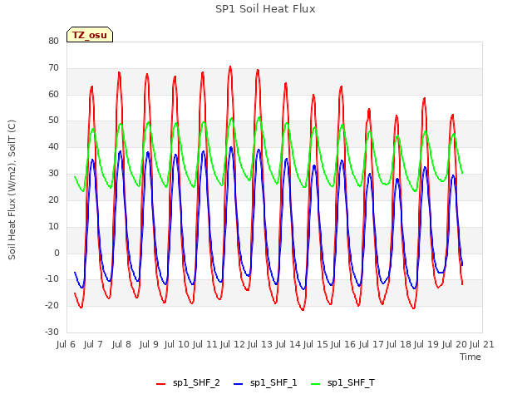Click the Jul 17 tick label
The image size is (532, 399).
coord(371,344)
